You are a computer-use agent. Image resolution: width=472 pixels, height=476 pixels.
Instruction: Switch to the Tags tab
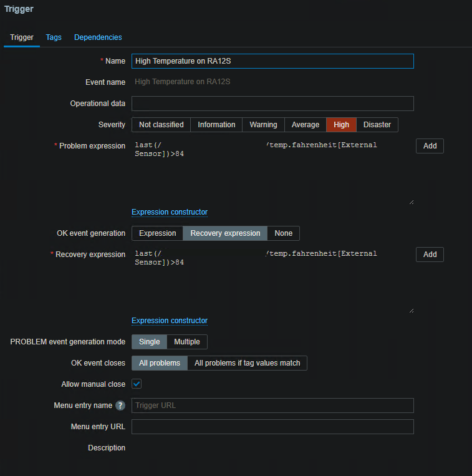pos(54,37)
